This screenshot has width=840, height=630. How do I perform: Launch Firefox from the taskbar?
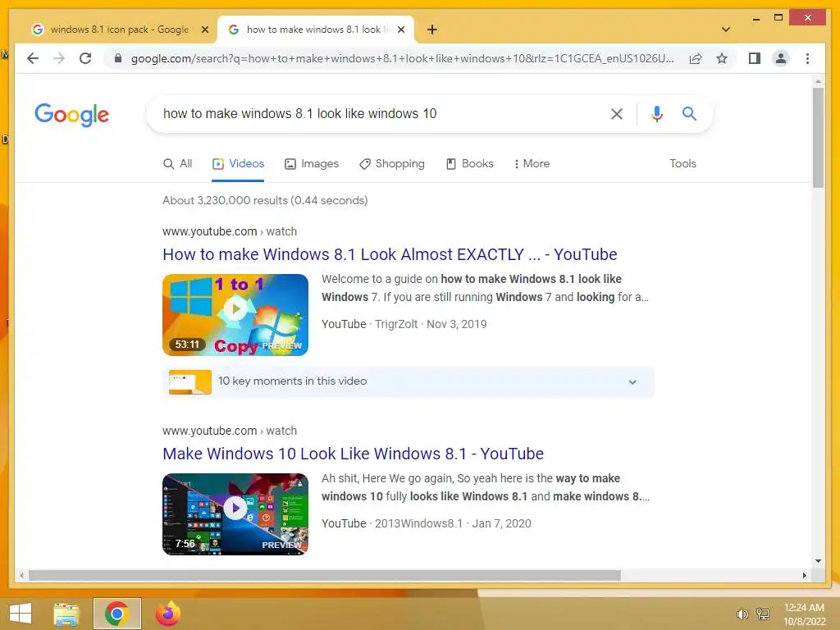click(x=167, y=614)
